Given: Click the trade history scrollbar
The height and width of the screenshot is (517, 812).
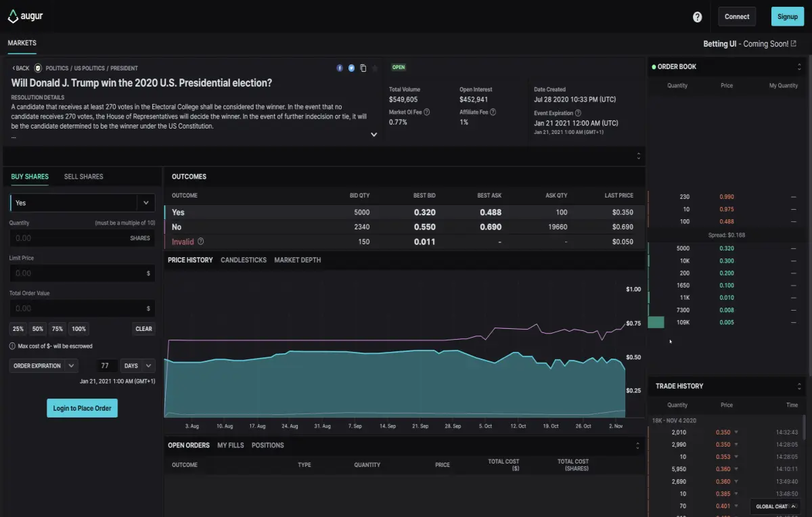Looking at the screenshot, I should pyautogui.click(x=805, y=428).
